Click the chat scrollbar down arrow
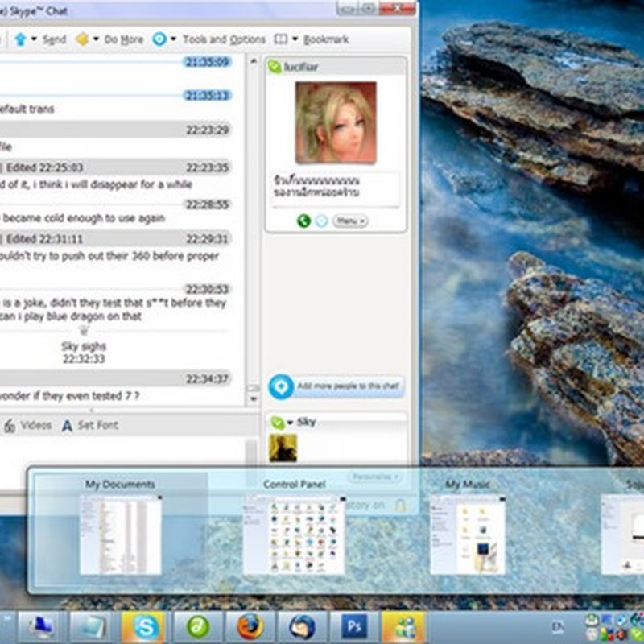Screen dimensions: 644x644 click(x=253, y=398)
